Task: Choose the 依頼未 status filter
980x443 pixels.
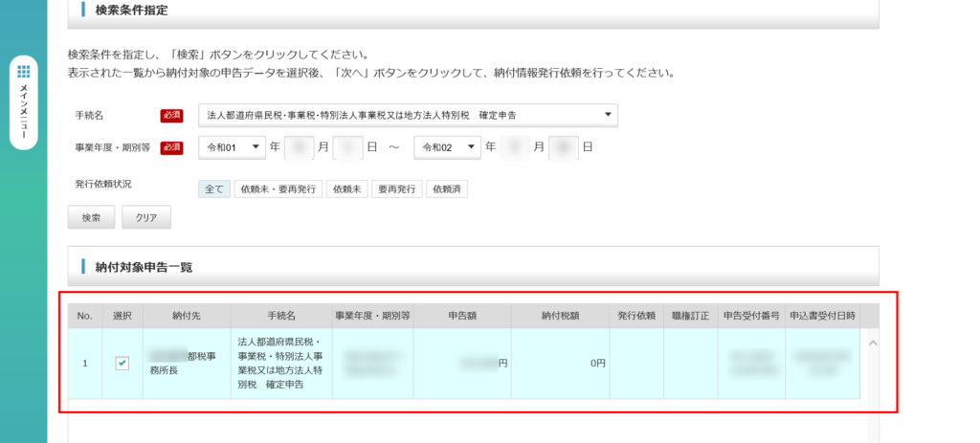Action: point(345,189)
